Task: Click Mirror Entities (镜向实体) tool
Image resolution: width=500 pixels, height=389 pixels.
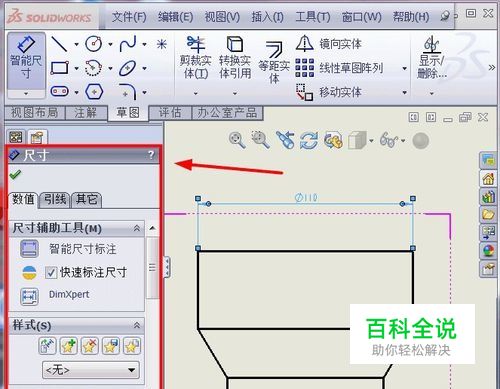Action: [x=328, y=44]
